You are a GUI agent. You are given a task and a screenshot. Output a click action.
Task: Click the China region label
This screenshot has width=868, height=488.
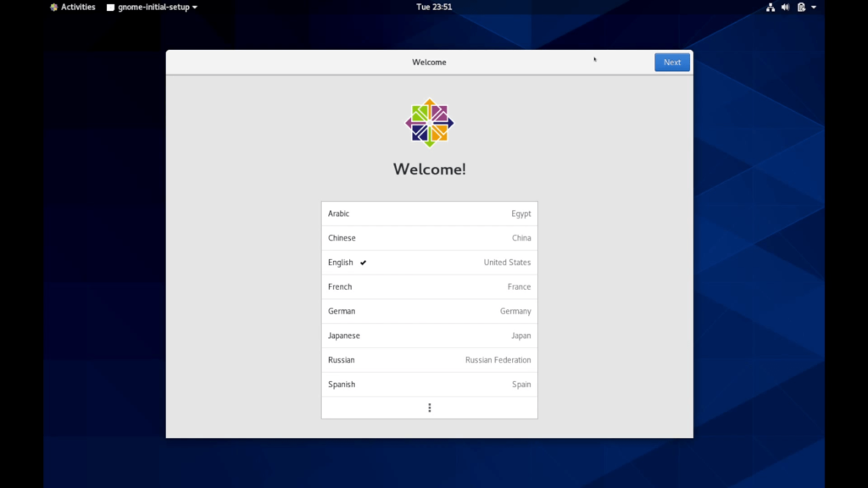(521, 238)
